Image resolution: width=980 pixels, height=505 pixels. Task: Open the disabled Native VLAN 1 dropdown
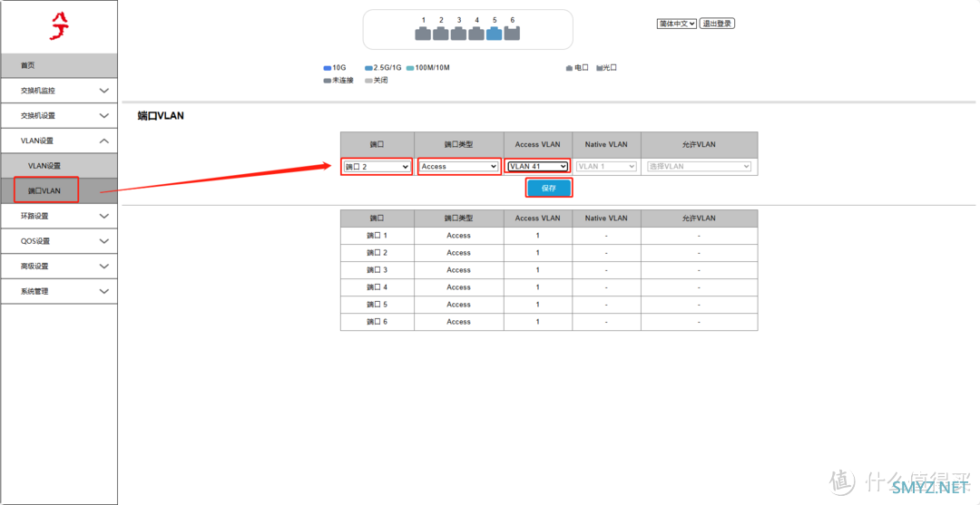[606, 167]
